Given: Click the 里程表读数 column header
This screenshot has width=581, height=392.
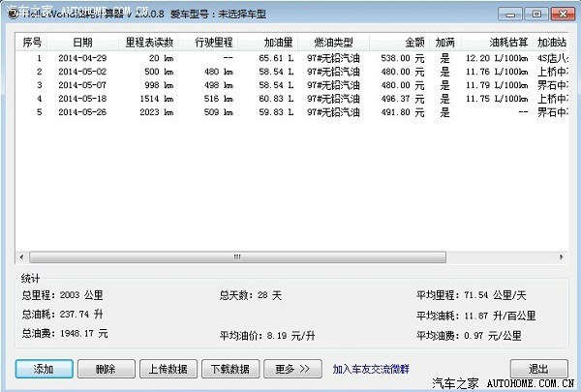Looking at the screenshot, I should (x=150, y=44).
